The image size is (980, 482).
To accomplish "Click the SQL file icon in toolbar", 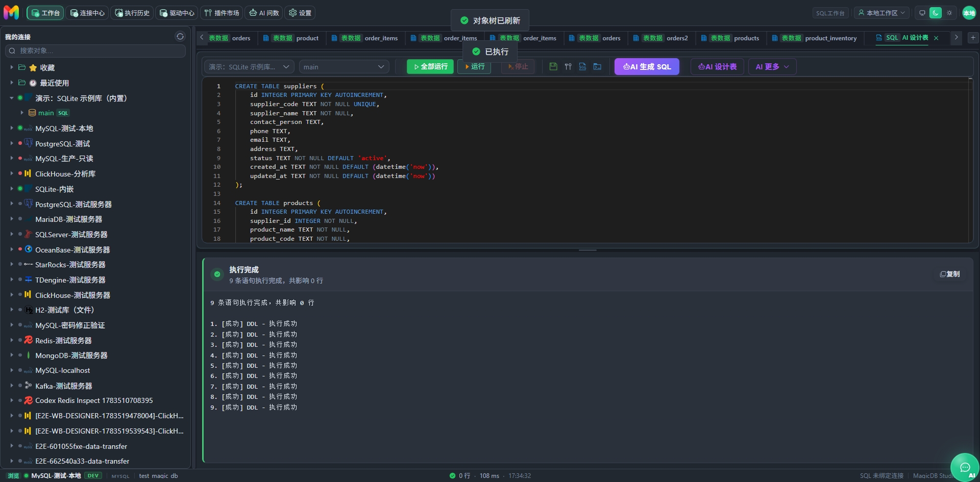I will [582, 67].
